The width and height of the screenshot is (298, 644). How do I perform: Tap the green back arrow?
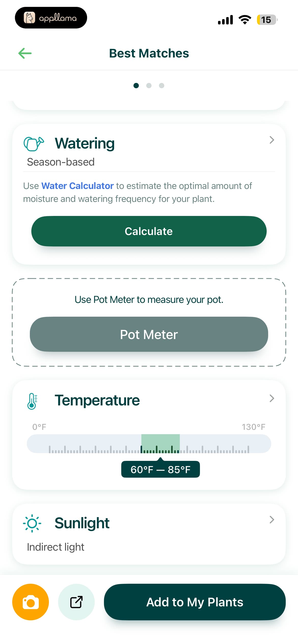coord(25,53)
